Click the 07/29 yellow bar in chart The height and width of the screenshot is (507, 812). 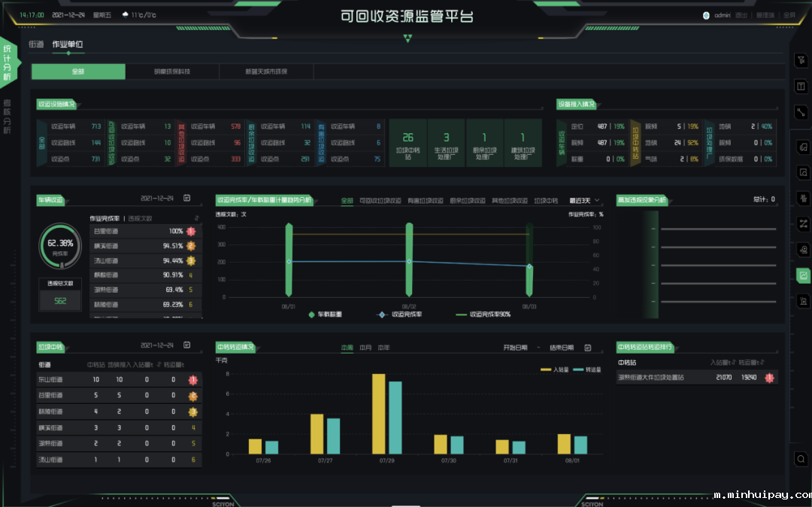coord(378,414)
